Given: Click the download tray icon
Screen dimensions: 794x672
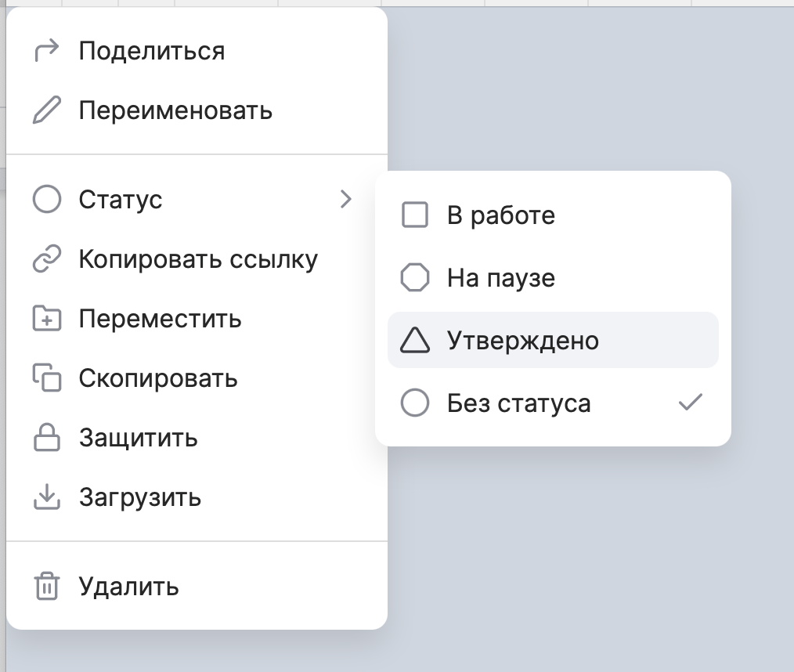Looking at the screenshot, I should coord(47,497).
